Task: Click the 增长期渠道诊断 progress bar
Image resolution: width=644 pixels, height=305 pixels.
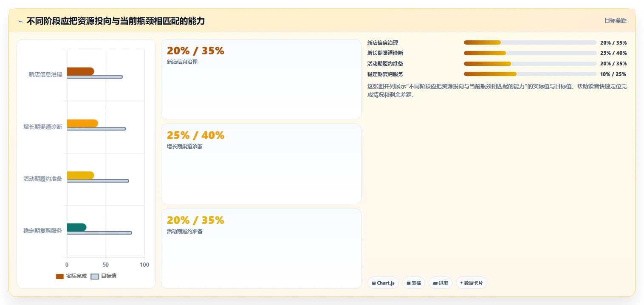Action: pyautogui.click(x=530, y=53)
